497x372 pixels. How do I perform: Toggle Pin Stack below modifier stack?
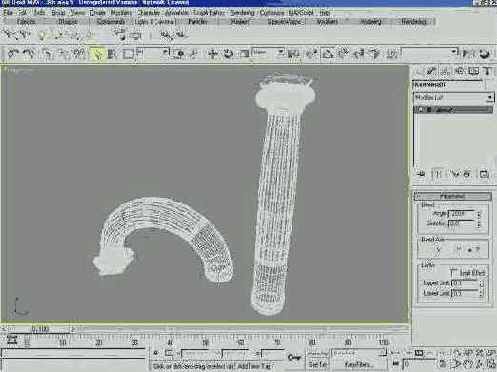(x=421, y=174)
